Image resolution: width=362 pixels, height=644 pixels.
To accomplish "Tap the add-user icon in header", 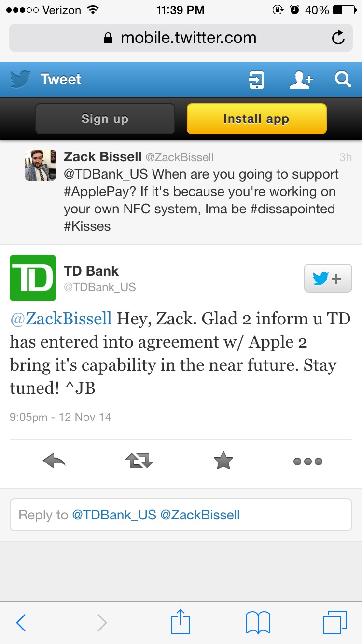I will click(301, 80).
